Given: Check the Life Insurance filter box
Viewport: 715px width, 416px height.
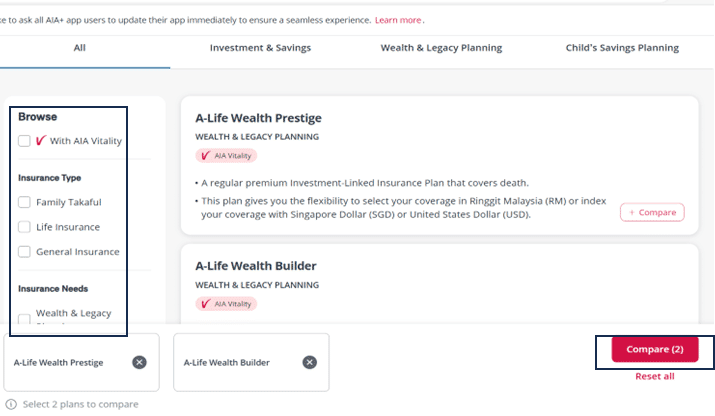Looking at the screenshot, I should 24,227.
